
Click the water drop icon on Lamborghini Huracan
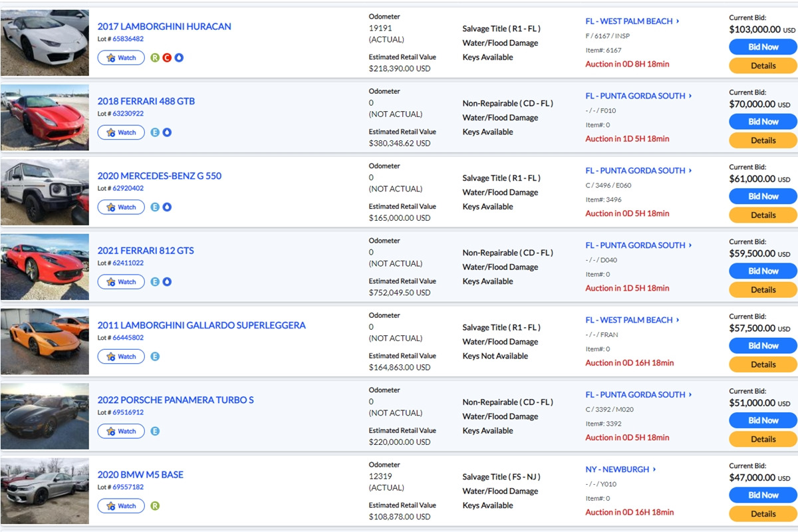pos(179,58)
